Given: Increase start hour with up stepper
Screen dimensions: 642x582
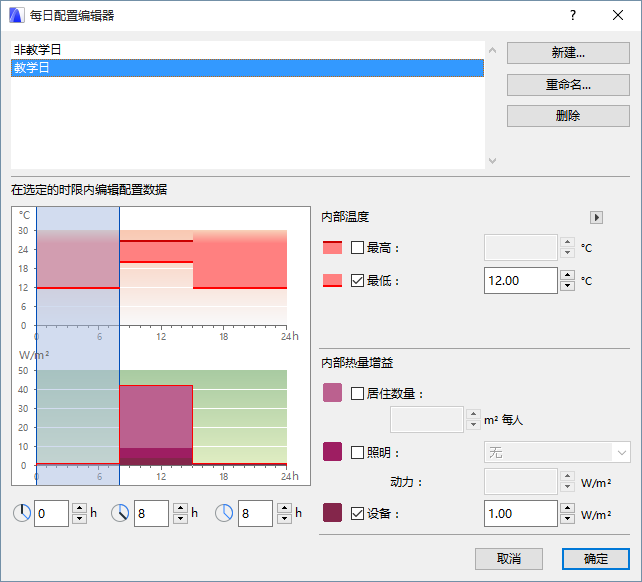Looking at the screenshot, I should (x=79, y=508).
